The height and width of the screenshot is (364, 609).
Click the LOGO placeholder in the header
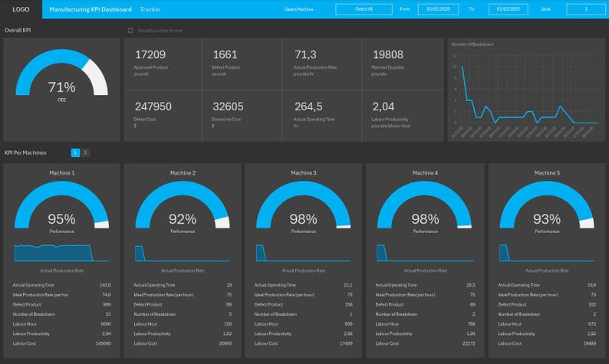(21, 9)
